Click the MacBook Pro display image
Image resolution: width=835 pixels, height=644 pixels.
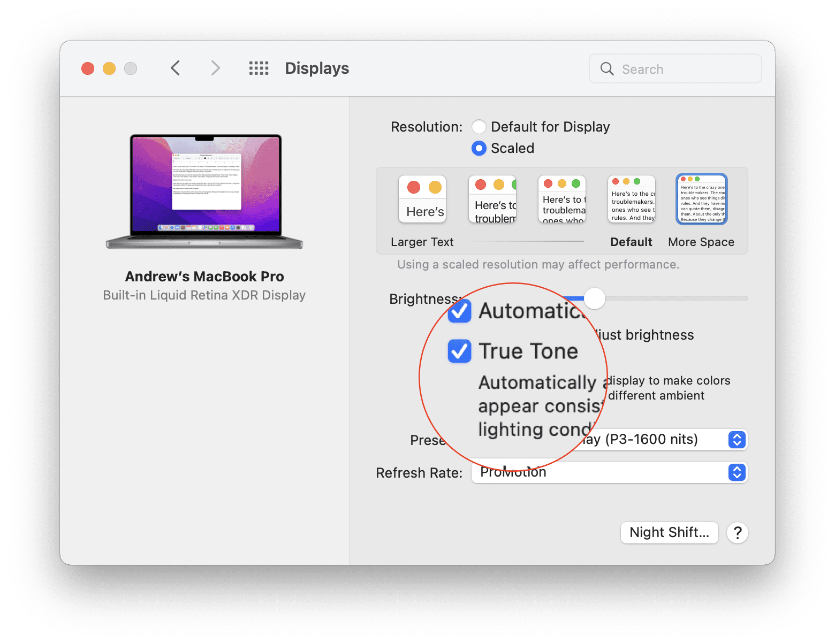pos(204,191)
